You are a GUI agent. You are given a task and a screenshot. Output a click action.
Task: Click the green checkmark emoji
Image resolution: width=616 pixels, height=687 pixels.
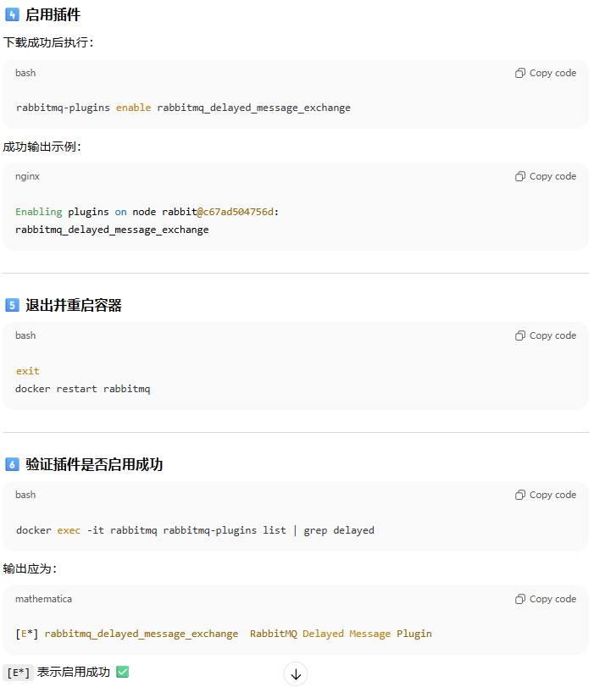[123, 672]
